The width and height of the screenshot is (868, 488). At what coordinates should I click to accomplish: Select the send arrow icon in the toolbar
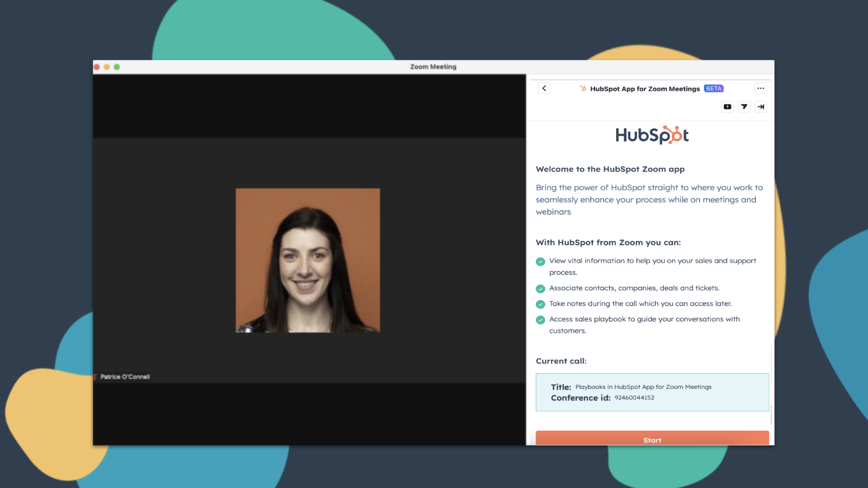744,107
